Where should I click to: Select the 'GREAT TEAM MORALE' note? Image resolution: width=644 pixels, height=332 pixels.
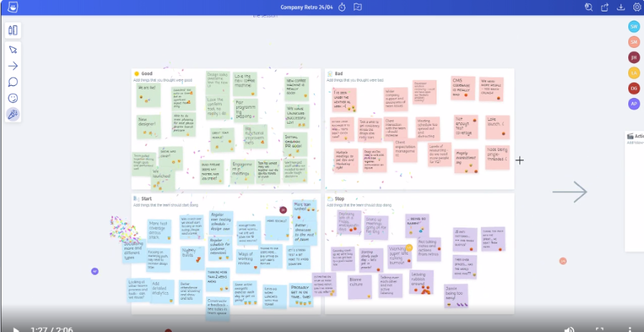(x=223, y=140)
